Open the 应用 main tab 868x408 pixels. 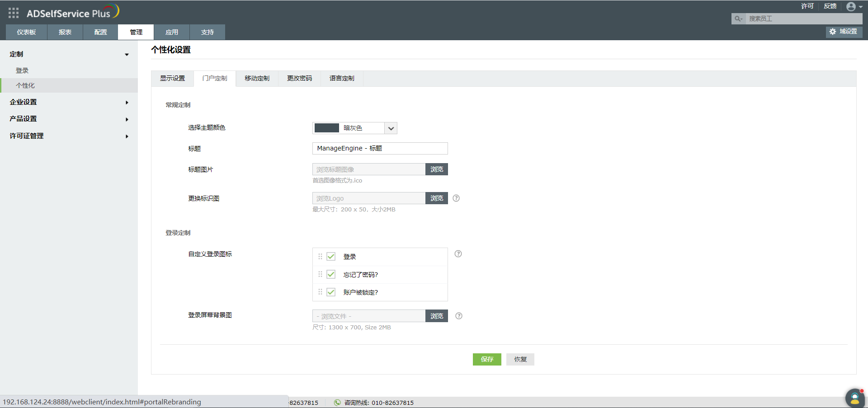coord(172,32)
